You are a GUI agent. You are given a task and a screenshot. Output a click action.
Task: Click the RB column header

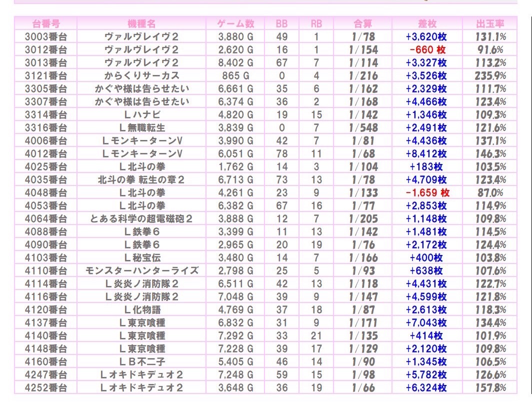[x=316, y=23]
